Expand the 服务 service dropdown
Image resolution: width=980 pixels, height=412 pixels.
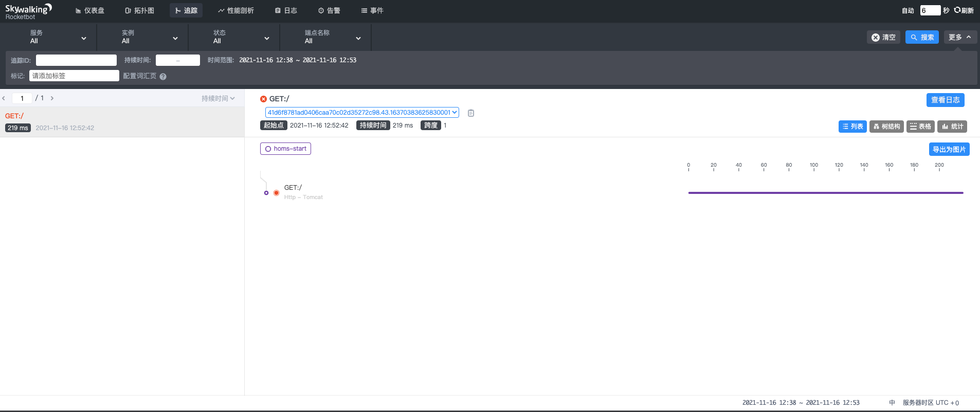[51, 37]
